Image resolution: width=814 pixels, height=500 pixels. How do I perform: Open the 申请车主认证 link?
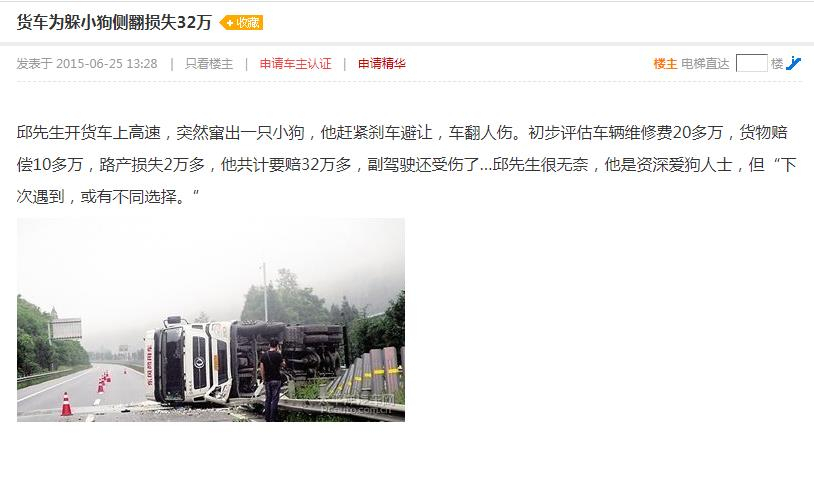(295, 64)
